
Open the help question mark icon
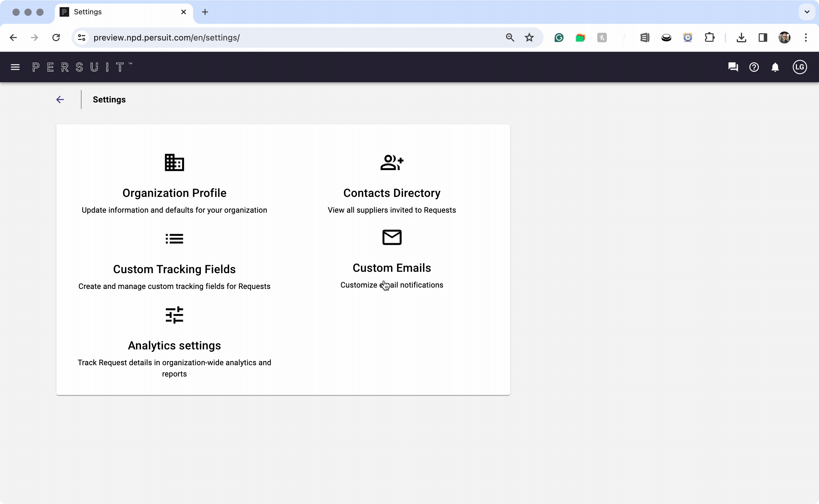[x=754, y=67]
